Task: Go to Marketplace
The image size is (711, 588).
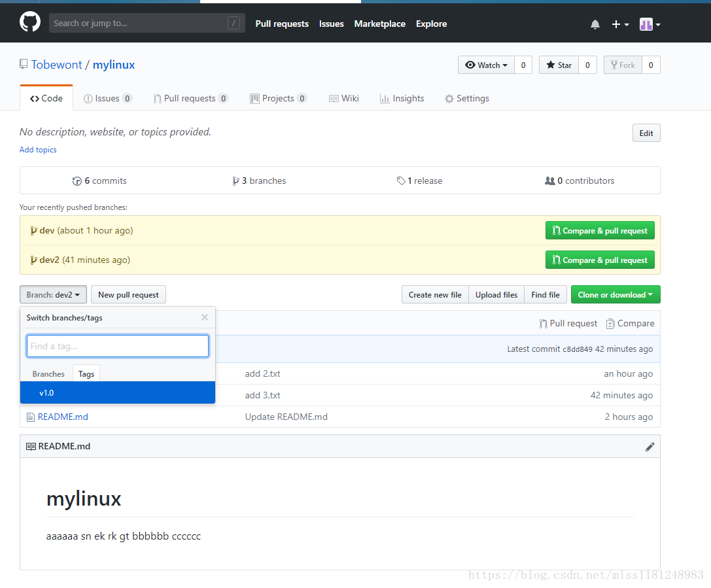Action: click(379, 24)
